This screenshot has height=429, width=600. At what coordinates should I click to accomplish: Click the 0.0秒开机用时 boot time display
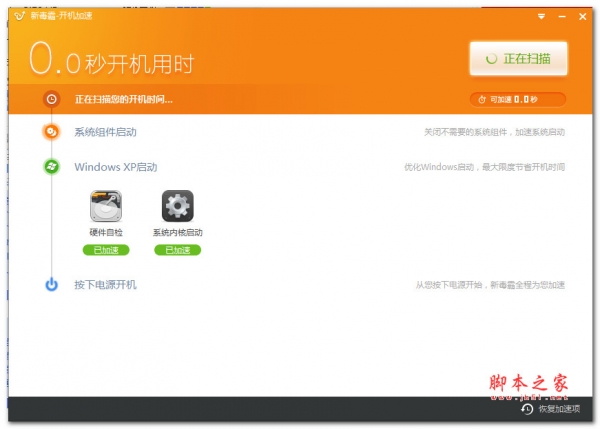(111, 60)
